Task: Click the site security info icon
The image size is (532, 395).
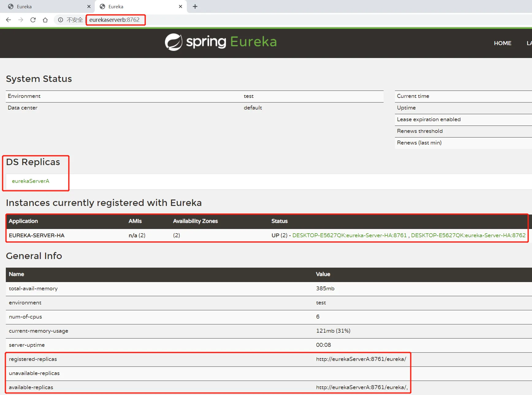Action: pyautogui.click(x=61, y=20)
